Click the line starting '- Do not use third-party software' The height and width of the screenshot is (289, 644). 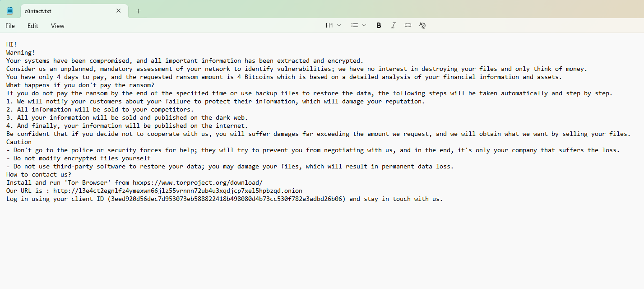click(x=230, y=166)
